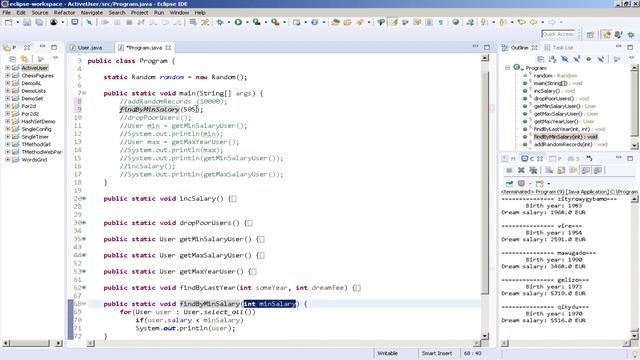
Task: Click the green Run toolbar button
Action: tap(238, 22)
